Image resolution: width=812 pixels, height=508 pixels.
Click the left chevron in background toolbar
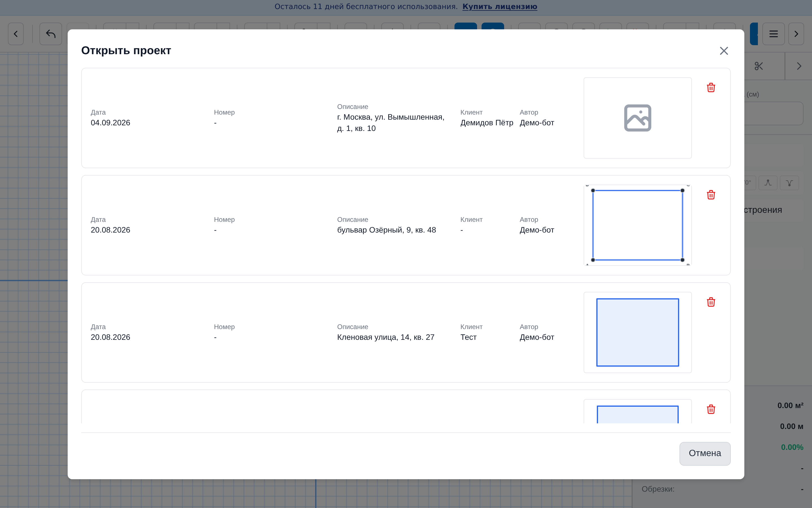pos(16,34)
